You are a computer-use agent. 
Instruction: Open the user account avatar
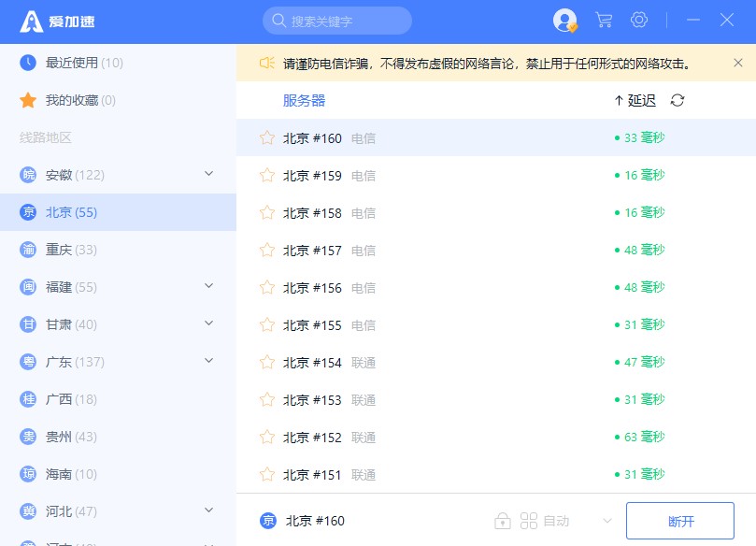[564, 20]
